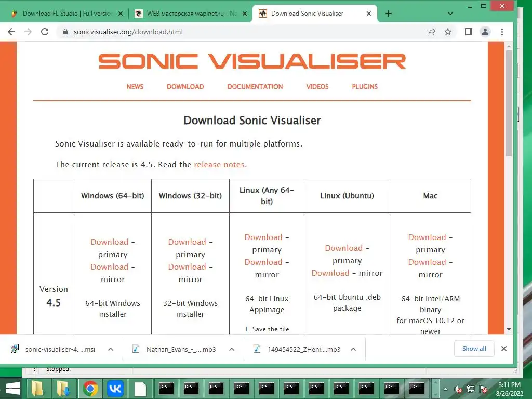Click Mac primary Download link

427,237
